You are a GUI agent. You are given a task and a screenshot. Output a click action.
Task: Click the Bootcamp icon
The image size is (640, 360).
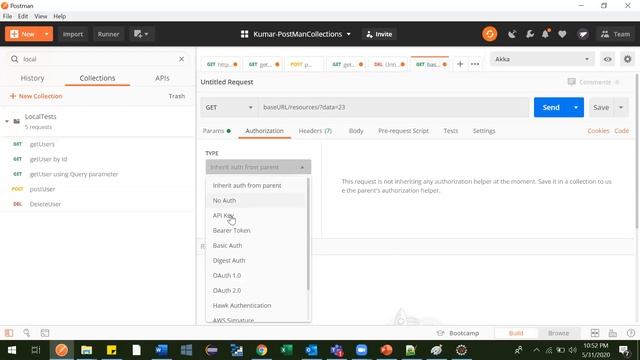440,333
